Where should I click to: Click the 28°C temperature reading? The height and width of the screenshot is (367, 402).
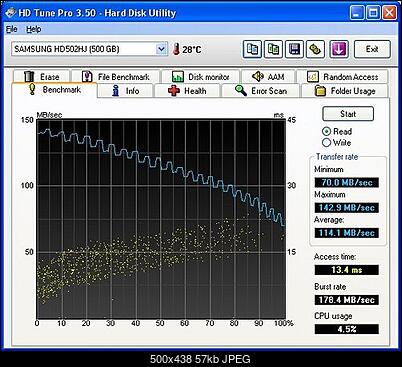(x=192, y=50)
